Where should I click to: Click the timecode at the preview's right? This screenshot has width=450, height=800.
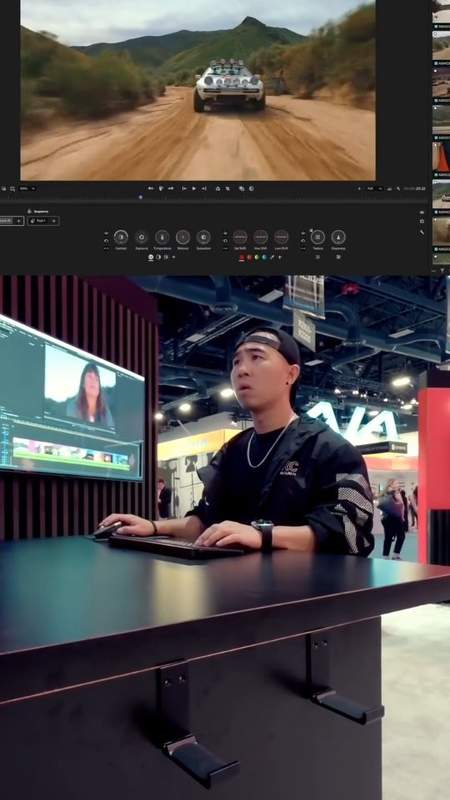click(414, 188)
